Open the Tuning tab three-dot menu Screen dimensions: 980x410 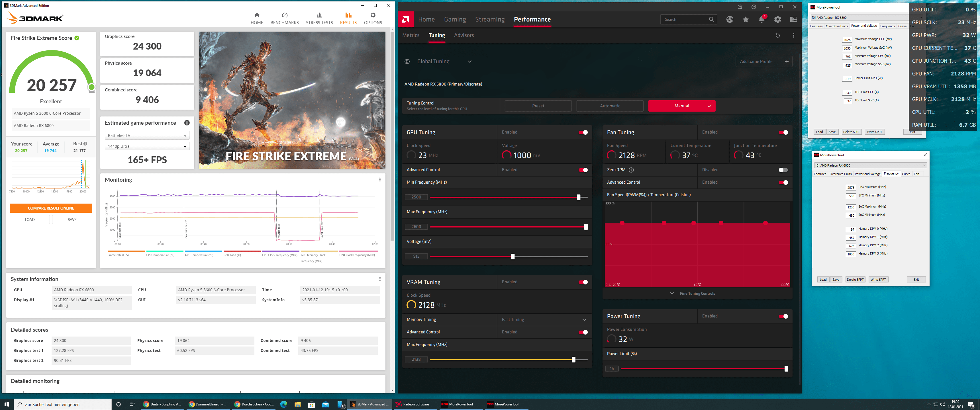[793, 35]
